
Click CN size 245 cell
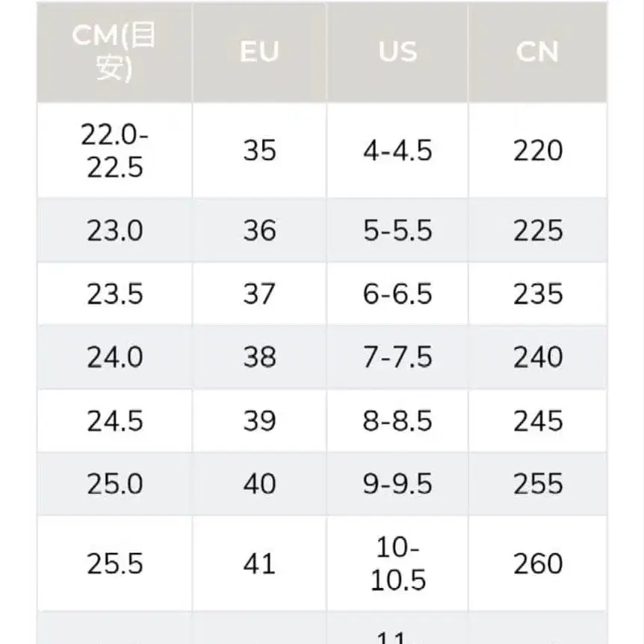click(538, 421)
